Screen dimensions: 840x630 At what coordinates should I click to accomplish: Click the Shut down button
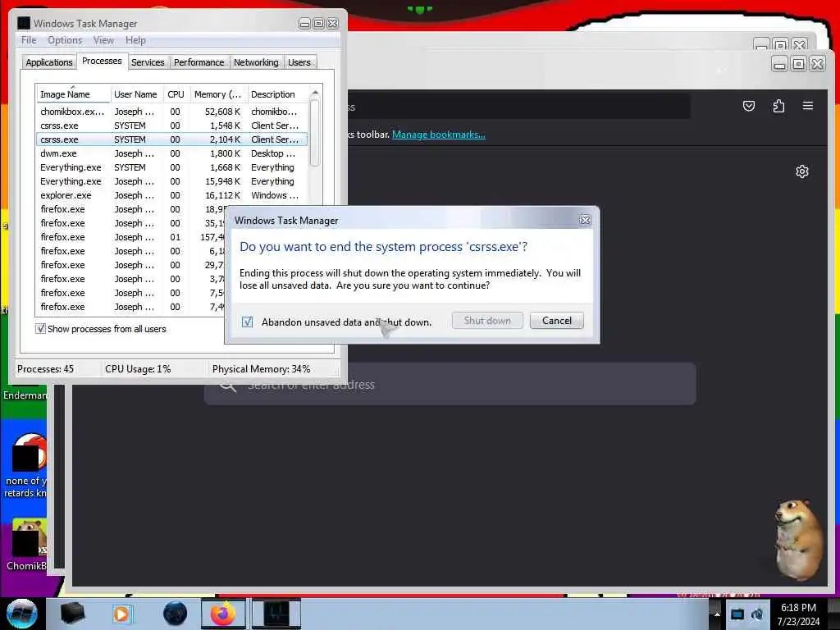pos(487,321)
